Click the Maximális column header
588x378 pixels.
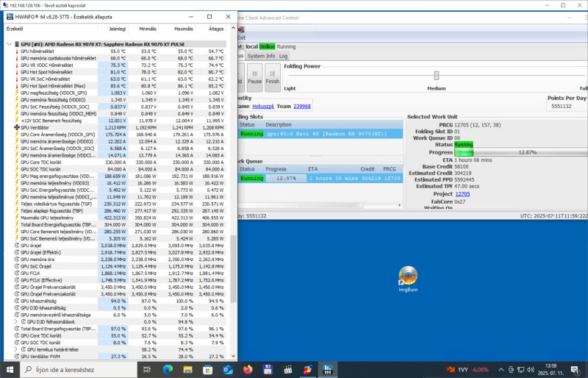pyautogui.click(x=177, y=29)
